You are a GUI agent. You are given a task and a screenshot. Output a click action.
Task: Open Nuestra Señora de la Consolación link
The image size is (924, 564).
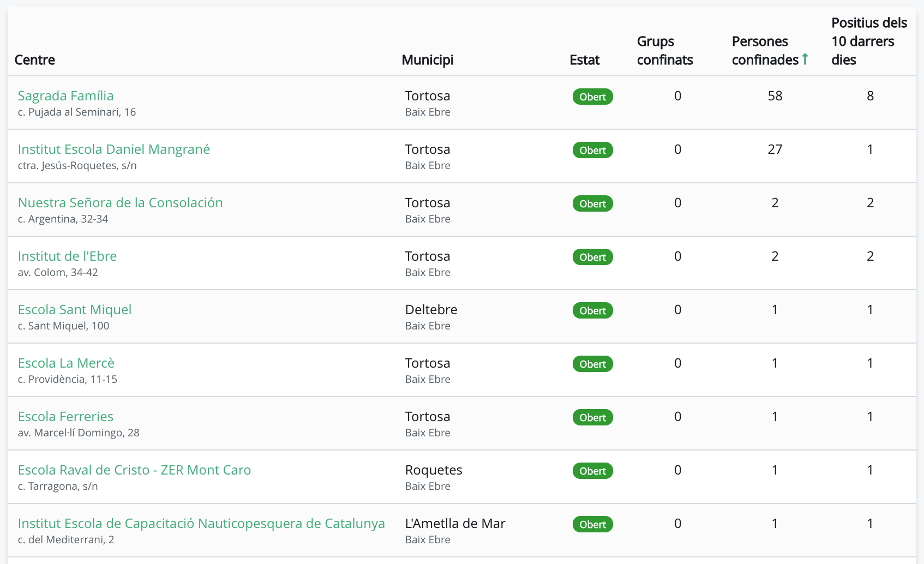point(120,203)
